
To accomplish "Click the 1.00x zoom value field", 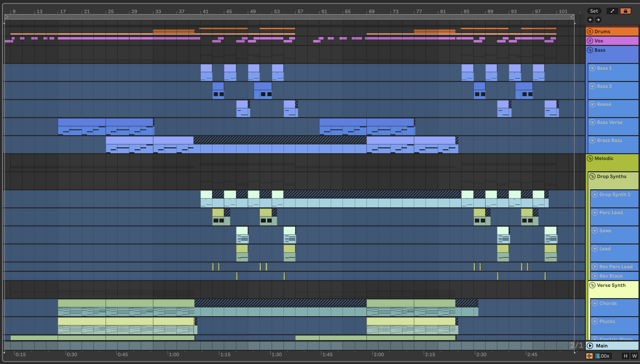I will 603,356.
